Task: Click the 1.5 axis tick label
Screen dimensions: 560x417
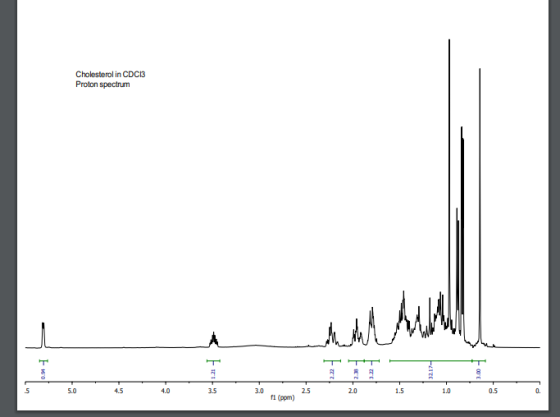Action: (x=400, y=391)
